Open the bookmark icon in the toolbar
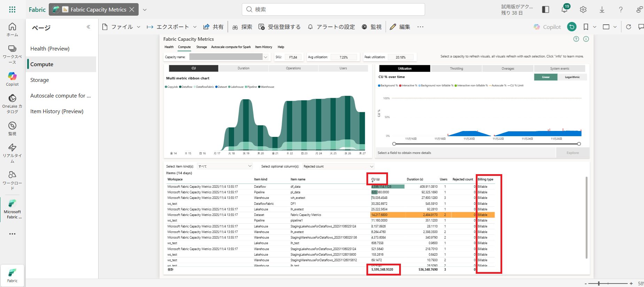Screen dimensions: 644x287 [586, 27]
